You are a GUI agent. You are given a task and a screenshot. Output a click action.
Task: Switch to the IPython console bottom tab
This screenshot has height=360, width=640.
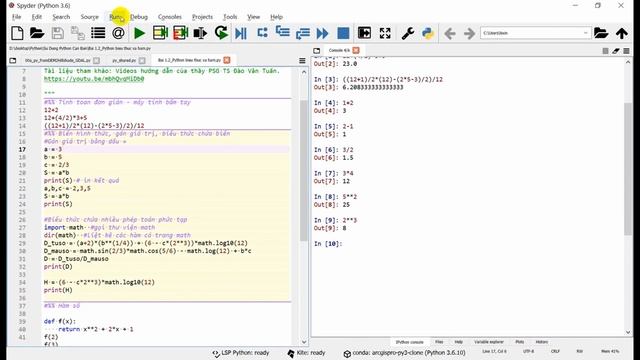(x=409, y=342)
